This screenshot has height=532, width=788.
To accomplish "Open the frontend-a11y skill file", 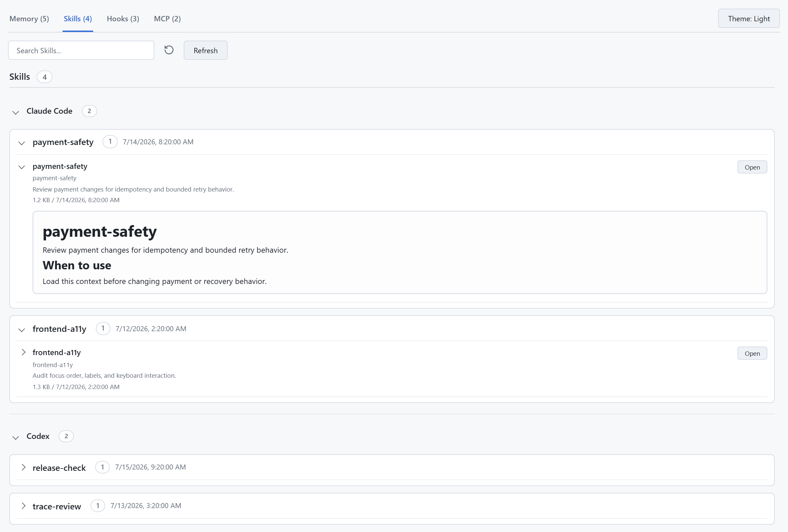I will (x=752, y=353).
